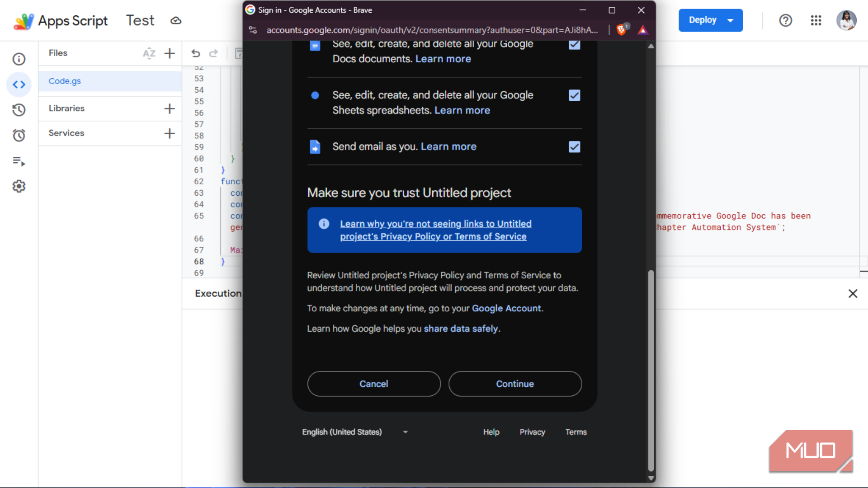
Task: Click the Cancel button
Action: (374, 384)
